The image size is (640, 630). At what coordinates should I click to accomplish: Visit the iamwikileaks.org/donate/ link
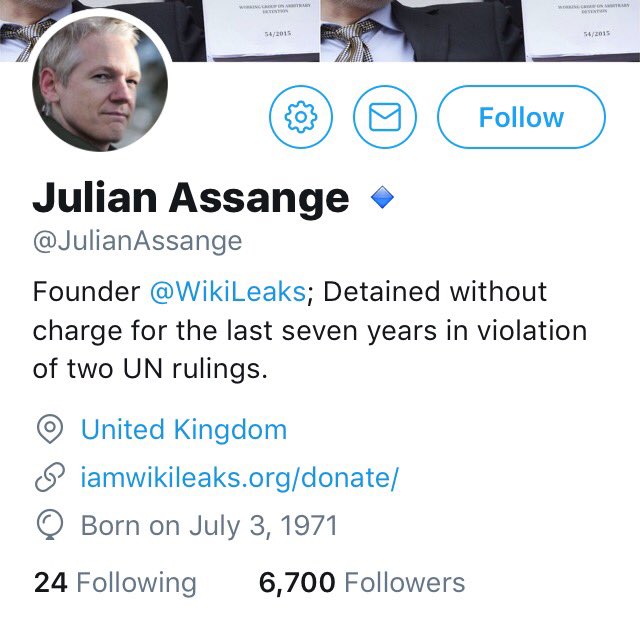point(240,478)
